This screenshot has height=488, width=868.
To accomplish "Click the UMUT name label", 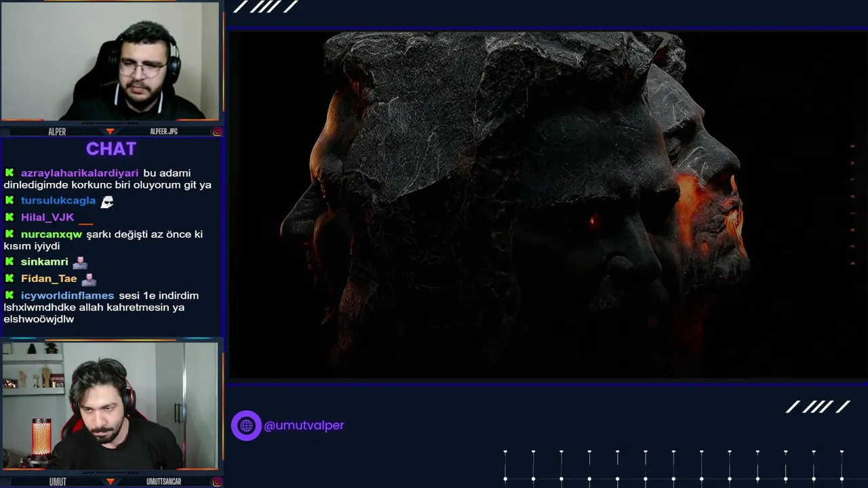I will coord(58,481).
